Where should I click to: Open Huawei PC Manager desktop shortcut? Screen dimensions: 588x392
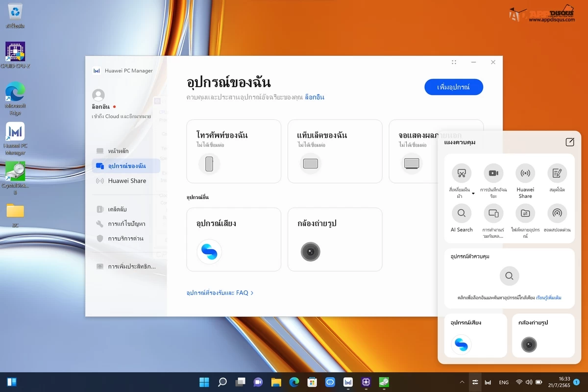click(x=15, y=139)
